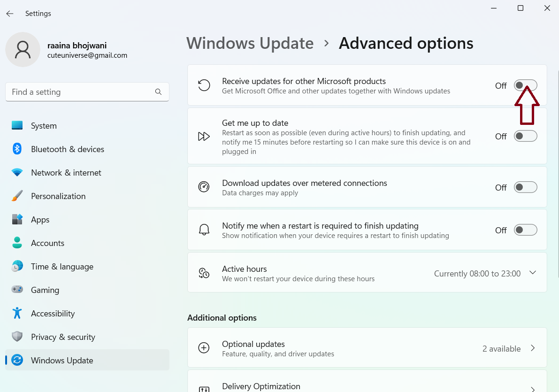Click the user profile avatar

[23, 50]
